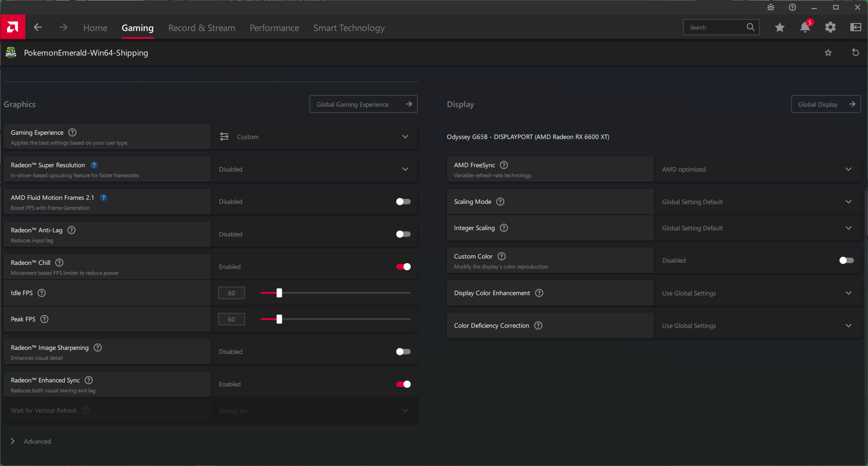
Task: Open the Performance tab
Action: (275, 28)
